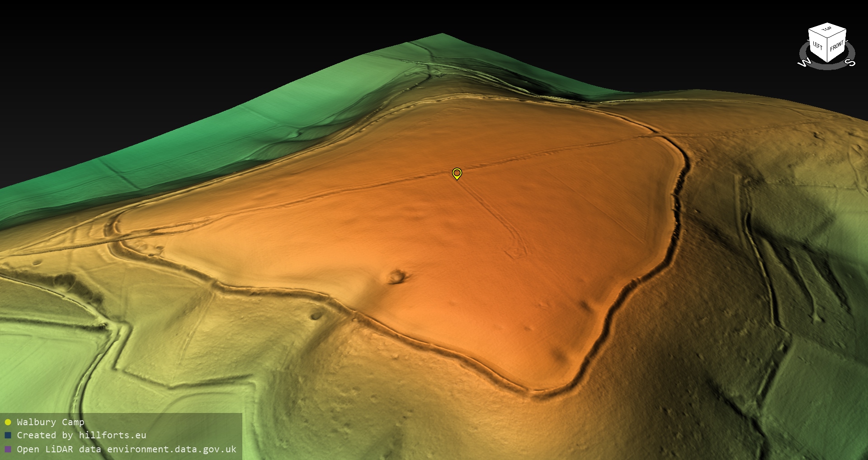Viewport: 868px width, 460px height.
Task: Click the cube edge between TOP and LEFT
Action: (818, 34)
